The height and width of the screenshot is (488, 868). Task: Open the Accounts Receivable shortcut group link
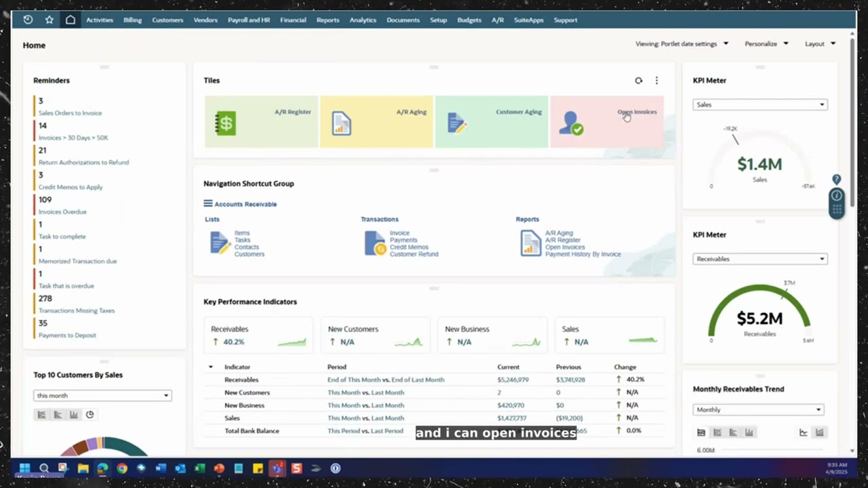pyautogui.click(x=245, y=204)
